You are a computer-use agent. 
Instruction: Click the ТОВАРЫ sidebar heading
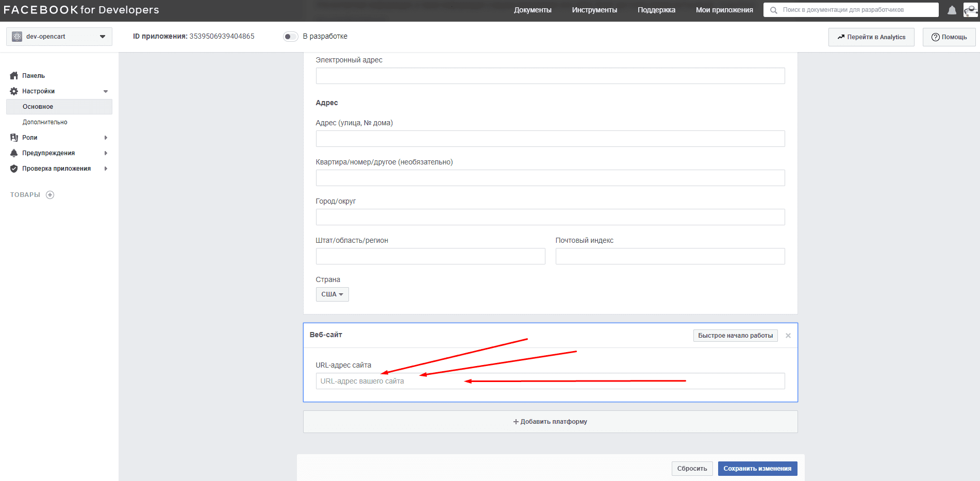point(25,195)
